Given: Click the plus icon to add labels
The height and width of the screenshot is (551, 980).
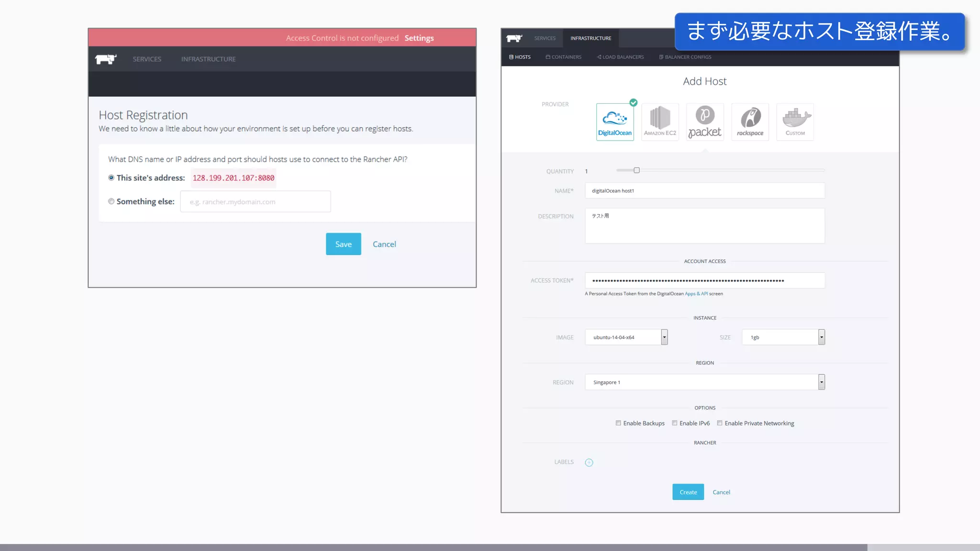Looking at the screenshot, I should (589, 463).
